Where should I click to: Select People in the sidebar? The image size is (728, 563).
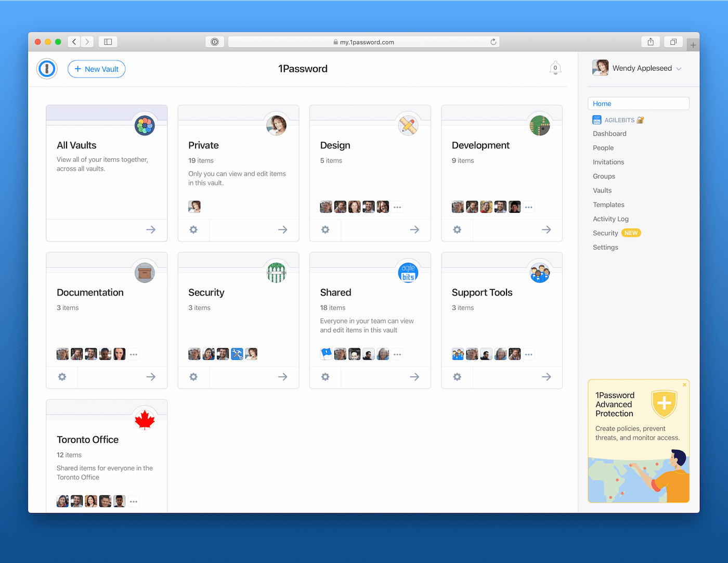603,148
